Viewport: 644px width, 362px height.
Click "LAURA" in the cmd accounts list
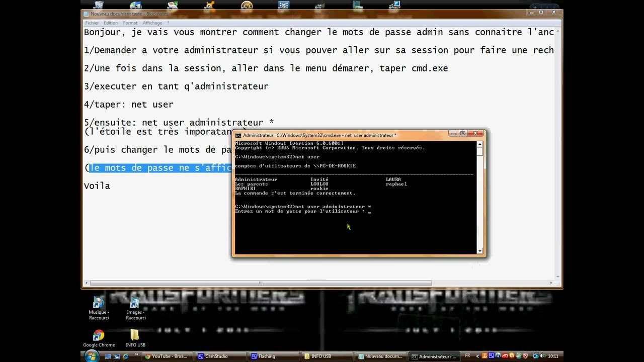[393, 179]
